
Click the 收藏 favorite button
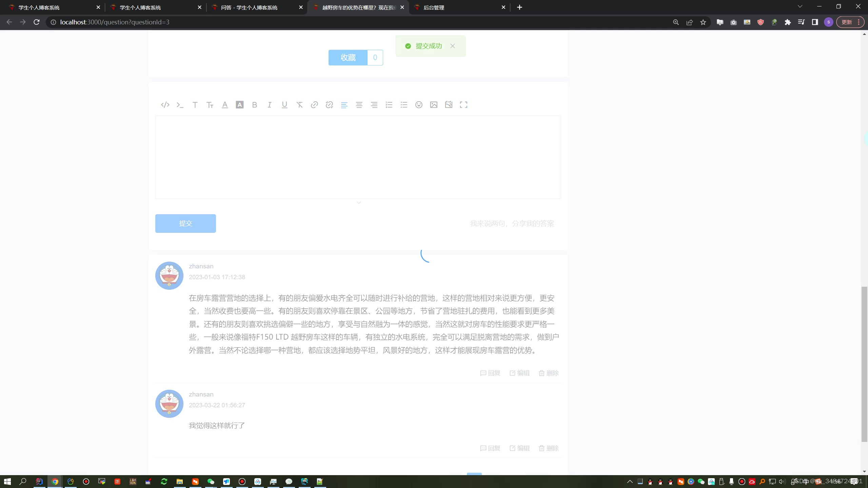348,57
